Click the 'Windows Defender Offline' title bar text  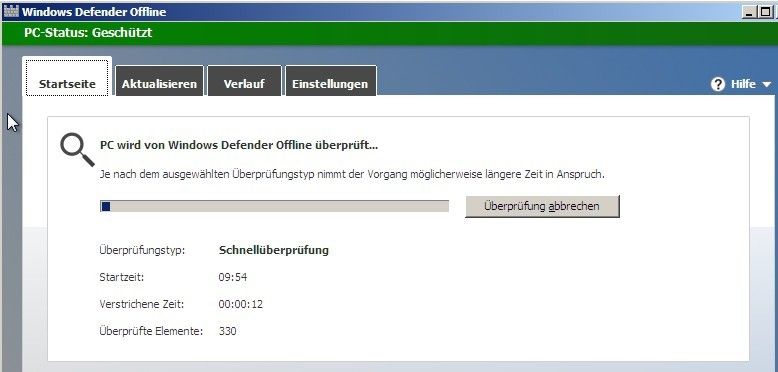coord(94,12)
